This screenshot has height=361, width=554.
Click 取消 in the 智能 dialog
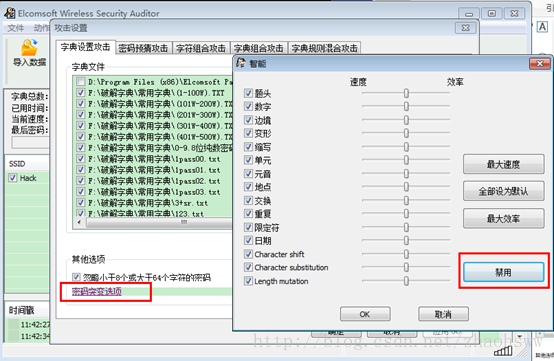443,314
